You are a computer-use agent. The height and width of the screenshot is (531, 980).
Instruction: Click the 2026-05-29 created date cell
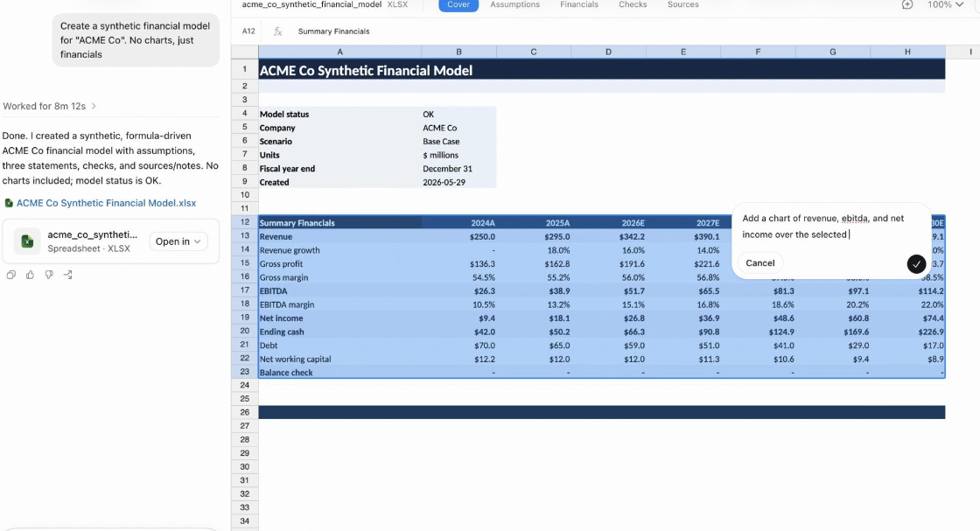(x=458, y=183)
